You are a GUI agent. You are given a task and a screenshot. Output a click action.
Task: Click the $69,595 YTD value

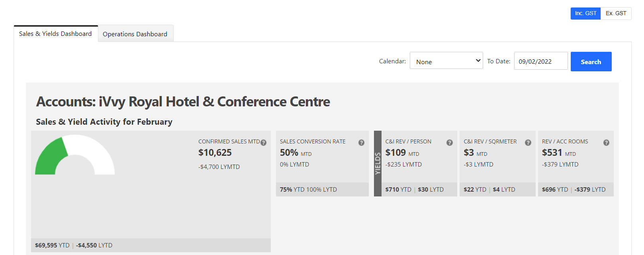click(x=52, y=245)
